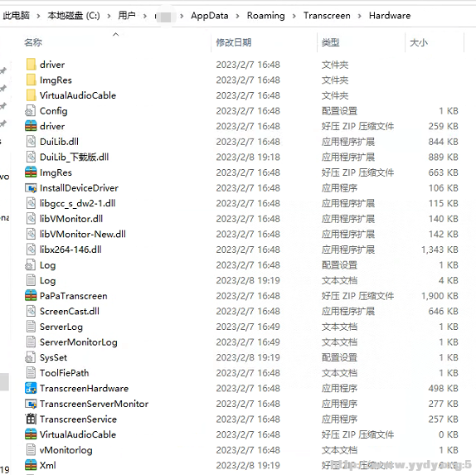Navigate to AppData breadcrumb
The image size is (476, 475).
click(x=210, y=16)
